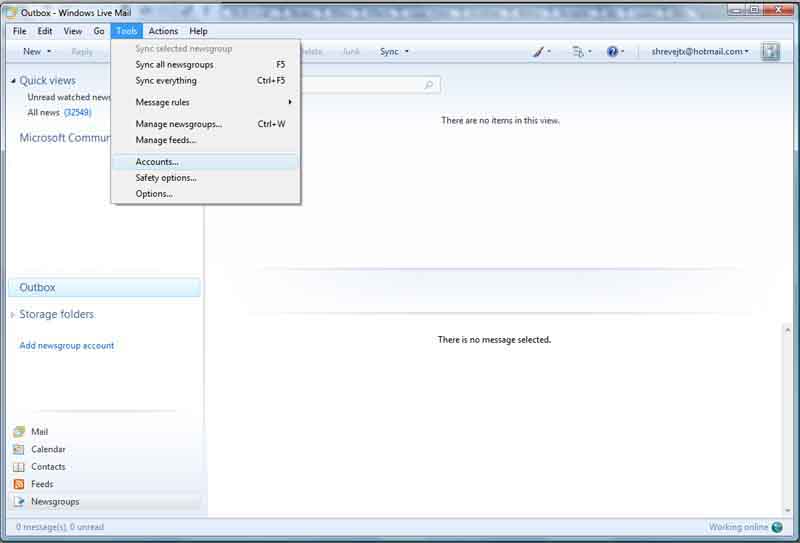Click the Mail envelope icon
This screenshot has width=800, height=543.
[19, 432]
